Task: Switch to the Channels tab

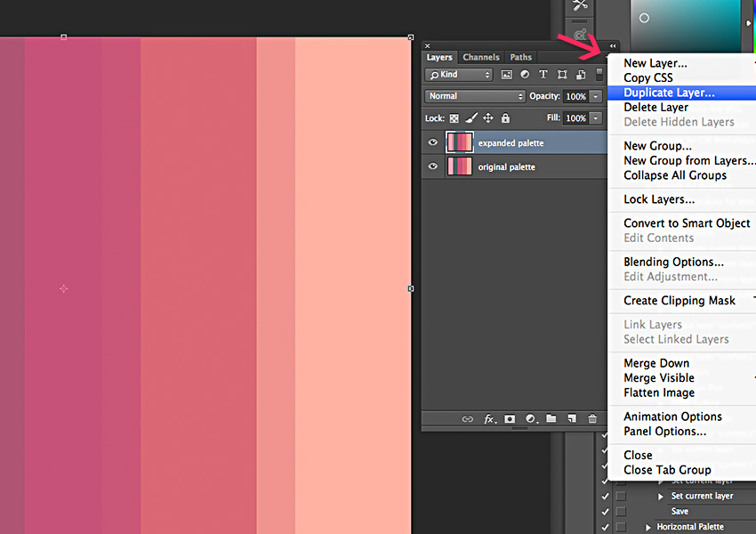Action: [481, 56]
